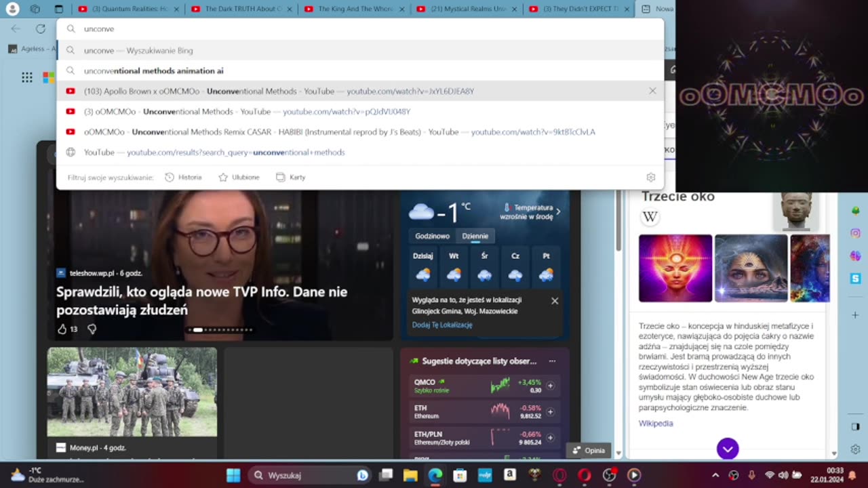Open address bar search settings gear
This screenshot has width=868, height=488.
[x=651, y=178]
